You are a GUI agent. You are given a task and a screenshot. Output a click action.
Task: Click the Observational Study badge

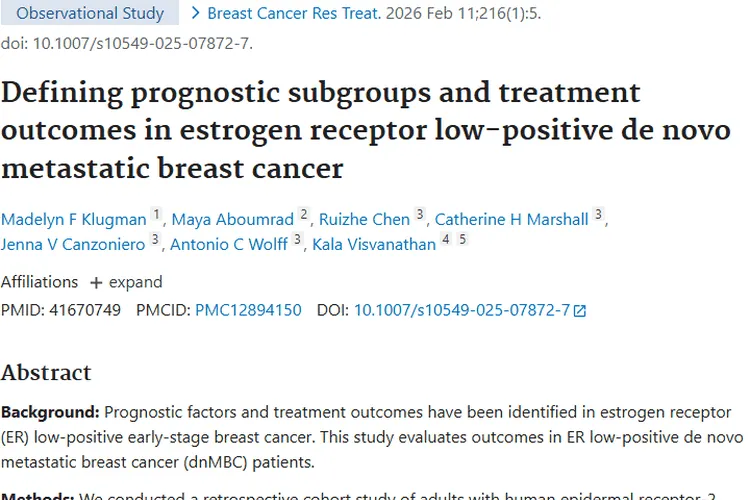click(90, 14)
